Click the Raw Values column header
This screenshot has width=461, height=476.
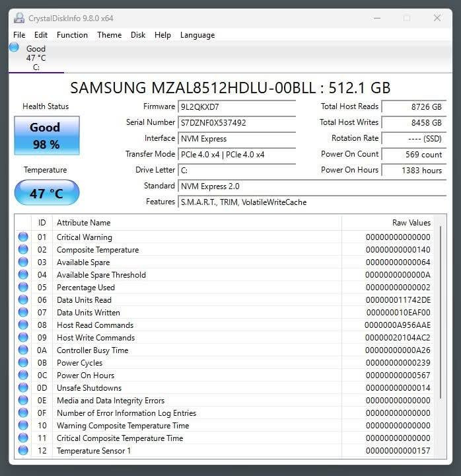point(388,223)
